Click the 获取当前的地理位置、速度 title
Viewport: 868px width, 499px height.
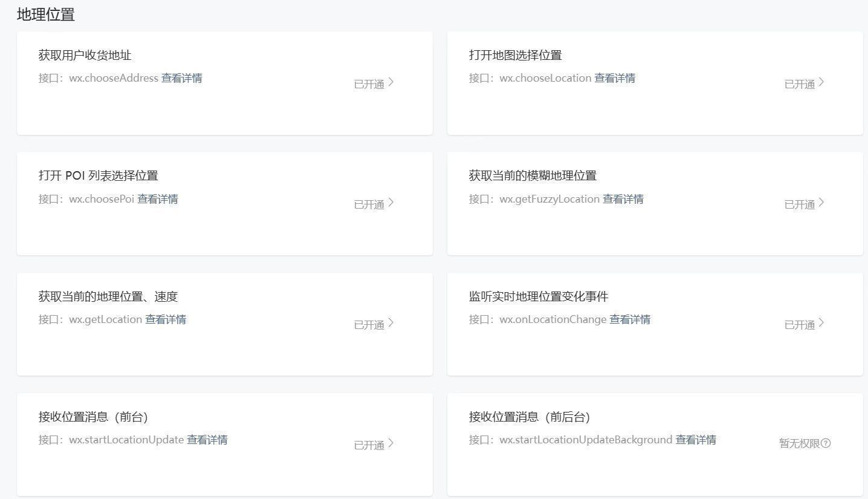[x=108, y=297]
